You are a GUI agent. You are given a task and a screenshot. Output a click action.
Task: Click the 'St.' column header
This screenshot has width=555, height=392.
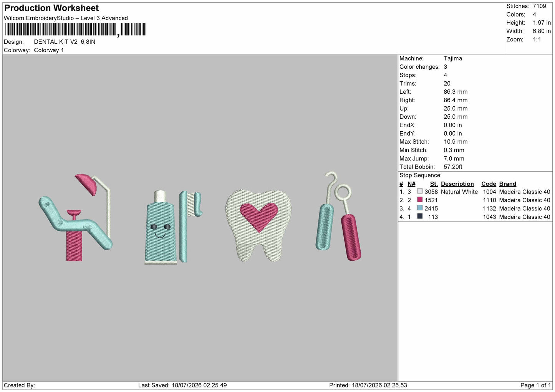pos(434,184)
